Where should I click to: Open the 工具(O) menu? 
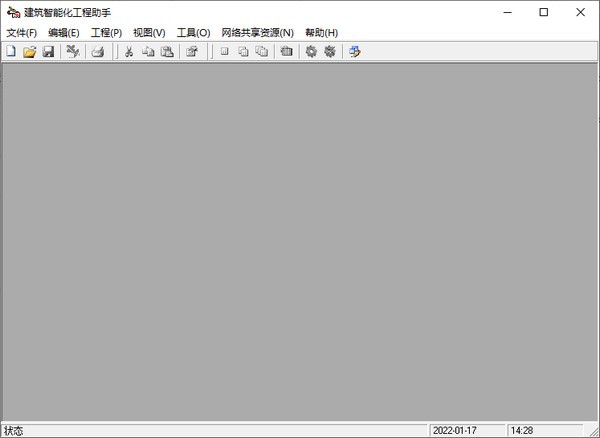point(193,32)
